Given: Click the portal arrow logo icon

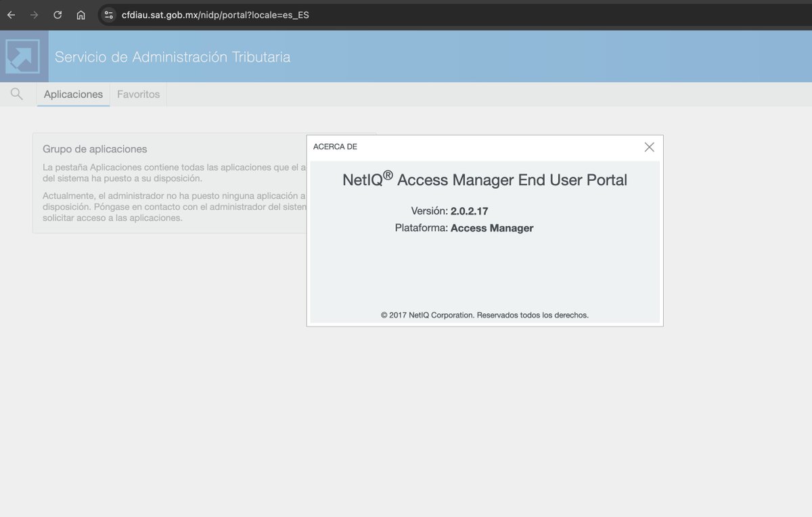Looking at the screenshot, I should click(22, 56).
